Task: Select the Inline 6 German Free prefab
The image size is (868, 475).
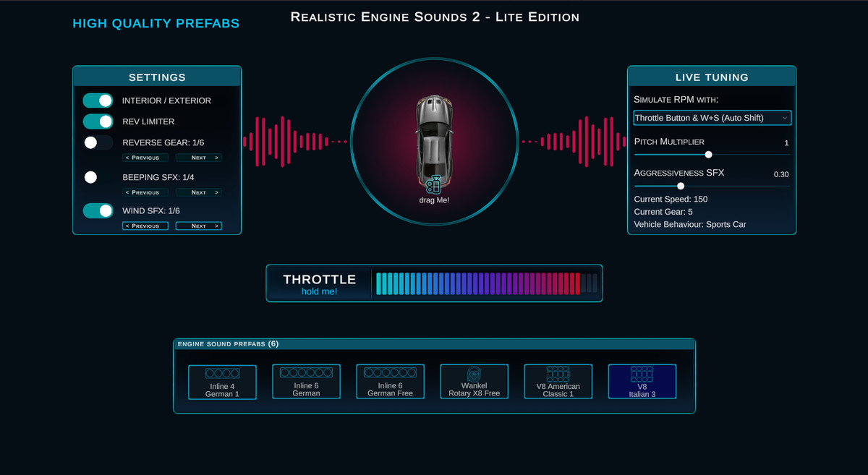Action: (x=390, y=382)
